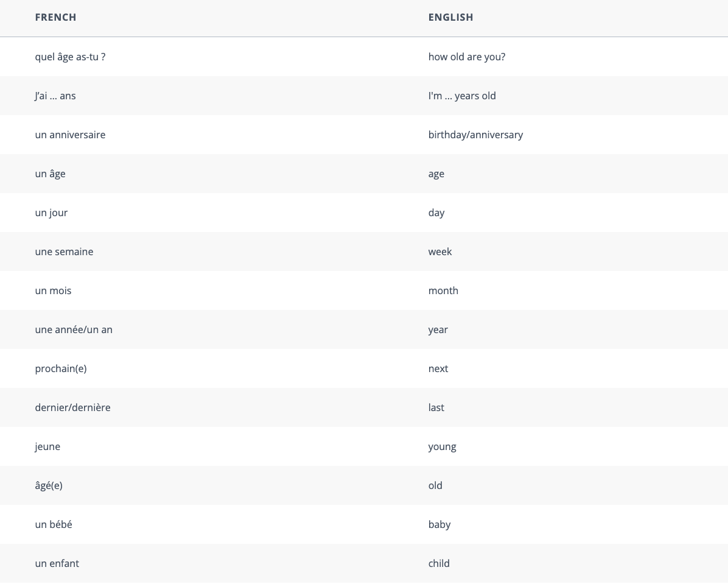Select the "une semaine" entry
Screen dimensions: 728x584
click(64, 252)
